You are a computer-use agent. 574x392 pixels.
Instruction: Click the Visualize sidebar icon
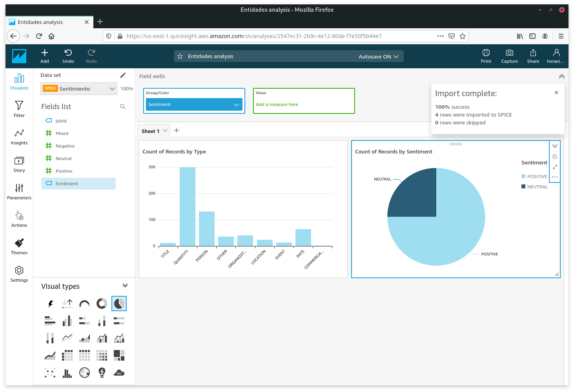point(19,82)
